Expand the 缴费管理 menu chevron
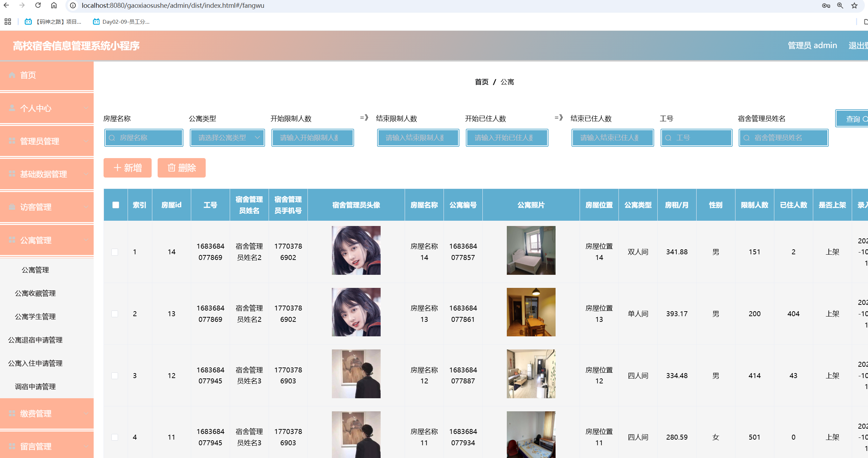868x458 pixels. (86, 413)
